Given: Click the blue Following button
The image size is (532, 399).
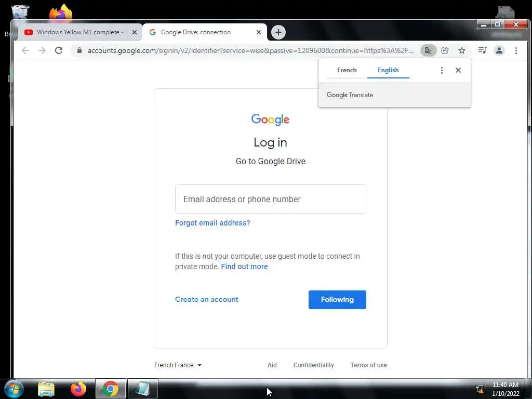Looking at the screenshot, I should (337, 300).
